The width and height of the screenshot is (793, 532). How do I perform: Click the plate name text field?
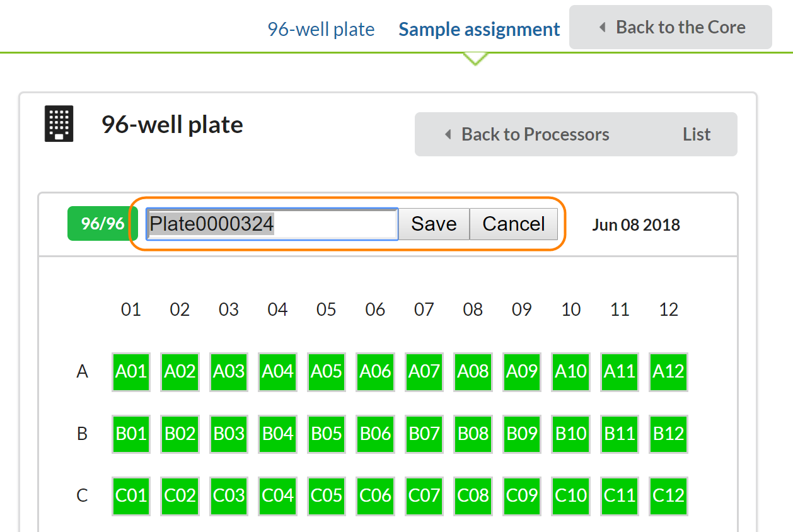[x=272, y=224]
